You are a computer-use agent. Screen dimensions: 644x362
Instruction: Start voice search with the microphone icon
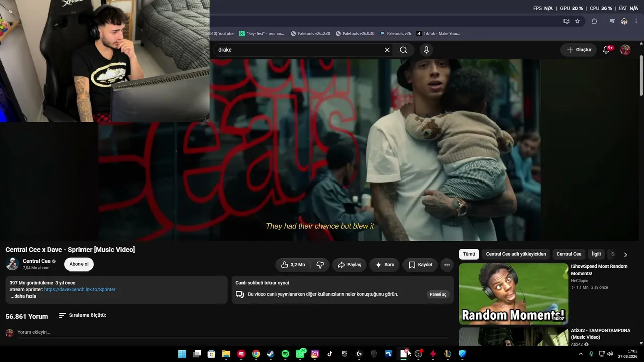pyautogui.click(x=426, y=50)
